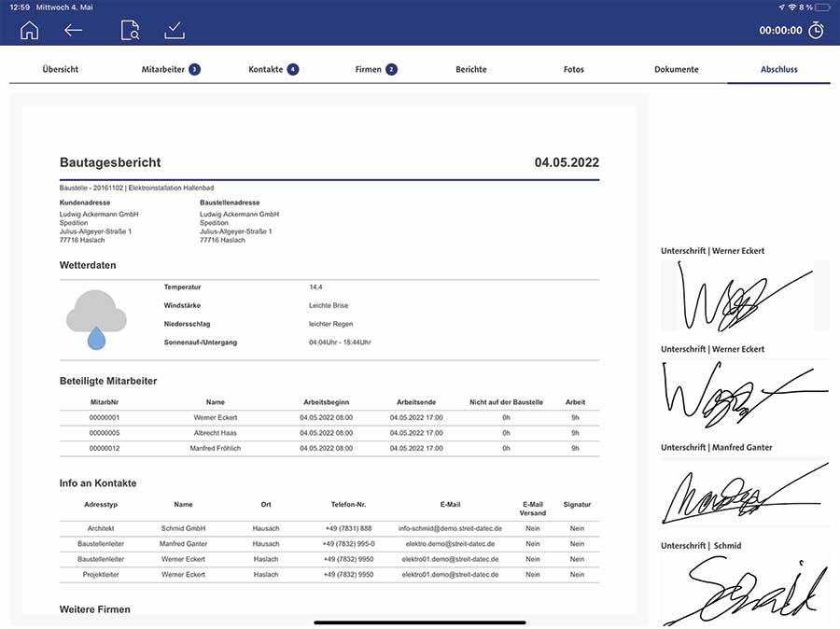840x629 pixels.
Task: Tap the back arrow icon
Action: (x=74, y=30)
